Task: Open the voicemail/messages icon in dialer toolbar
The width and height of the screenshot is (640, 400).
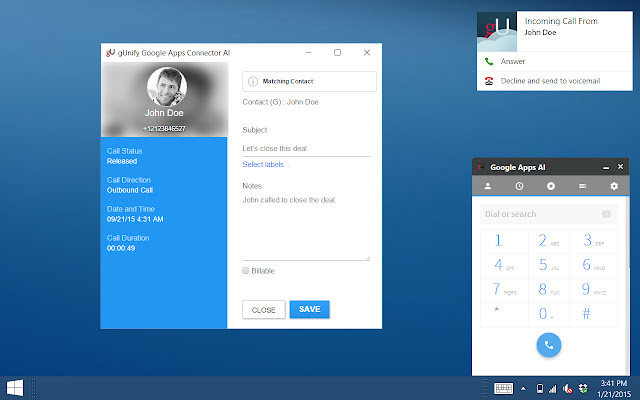Action: (x=582, y=186)
